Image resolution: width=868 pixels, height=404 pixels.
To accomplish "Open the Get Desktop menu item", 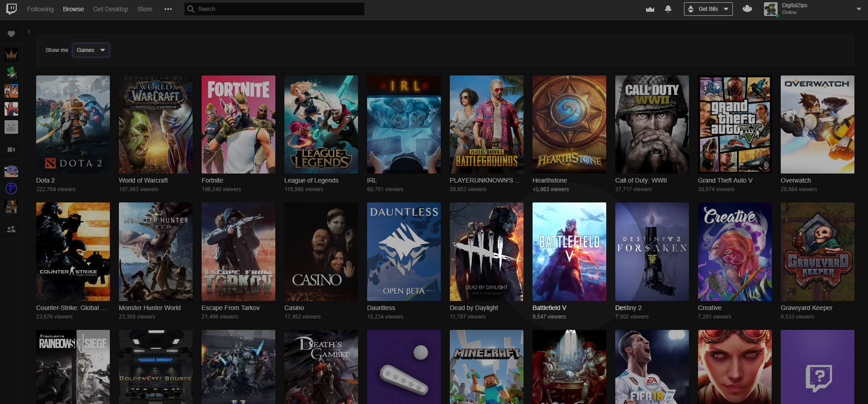I will (x=110, y=9).
